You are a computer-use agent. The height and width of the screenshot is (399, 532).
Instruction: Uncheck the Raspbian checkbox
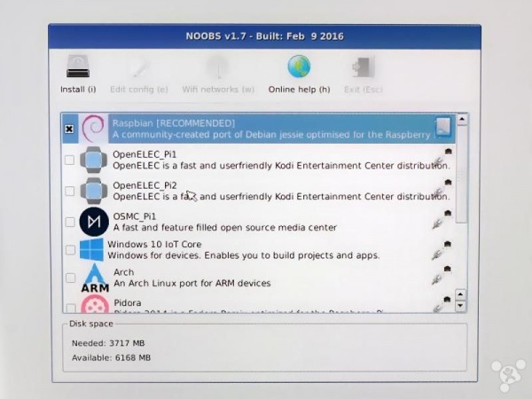point(70,129)
